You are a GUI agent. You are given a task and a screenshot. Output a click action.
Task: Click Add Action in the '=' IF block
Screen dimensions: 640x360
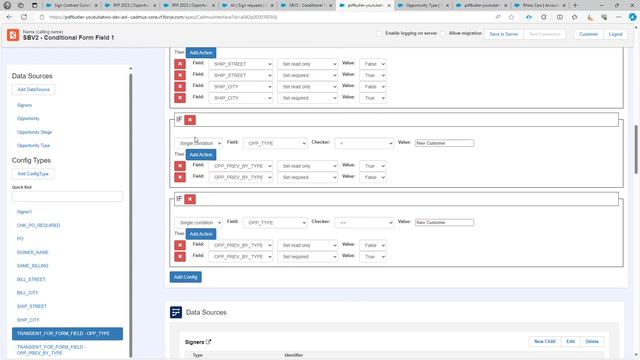(x=201, y=155)
